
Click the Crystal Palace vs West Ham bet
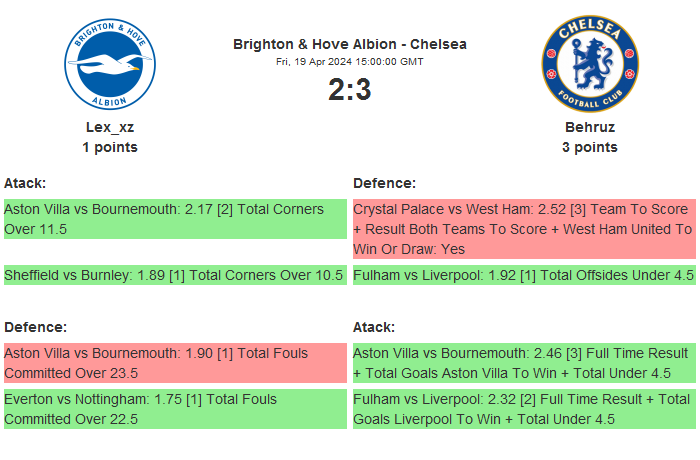pyautogui.click(x=524, y=229)
